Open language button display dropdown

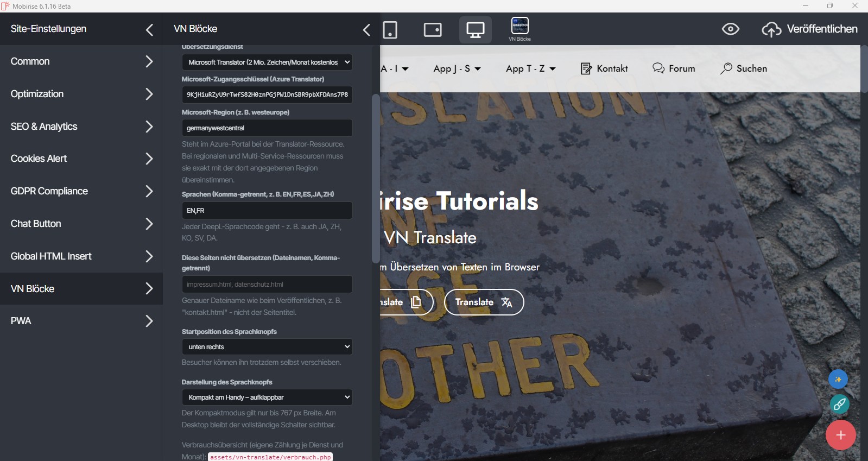click(x=267, y=397)
